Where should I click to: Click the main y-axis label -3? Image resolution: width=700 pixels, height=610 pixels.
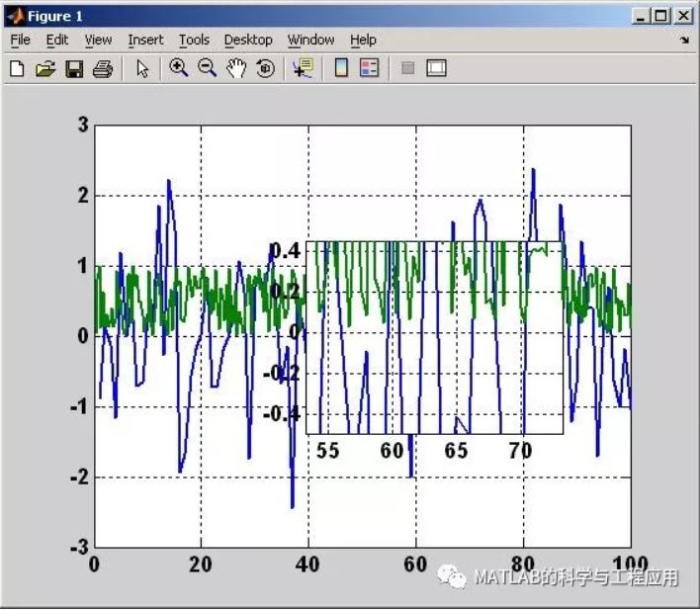pos(79,547)
